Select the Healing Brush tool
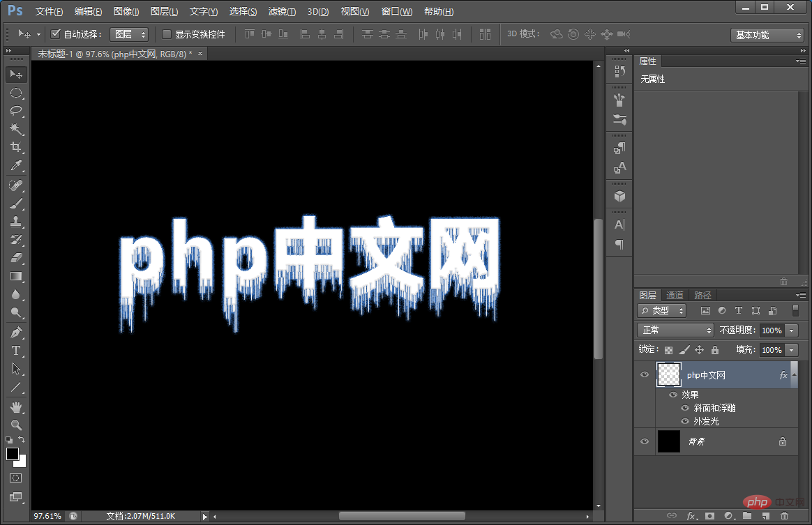 16,185
